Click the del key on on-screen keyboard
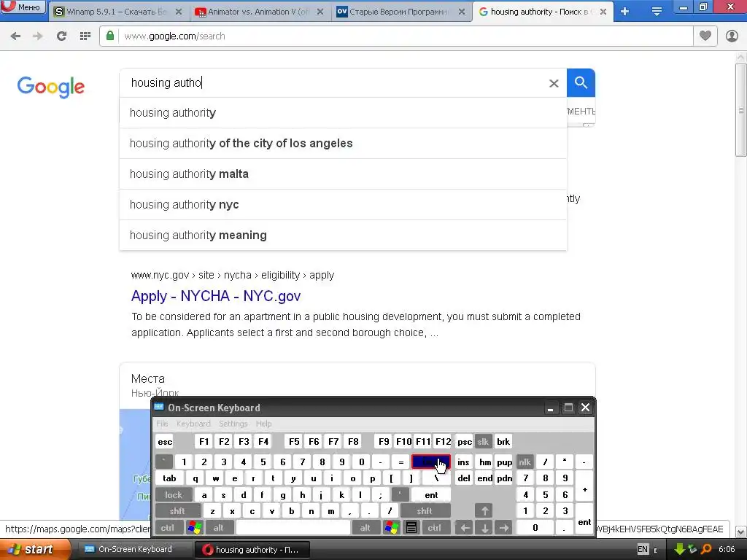 pos(464,478)
